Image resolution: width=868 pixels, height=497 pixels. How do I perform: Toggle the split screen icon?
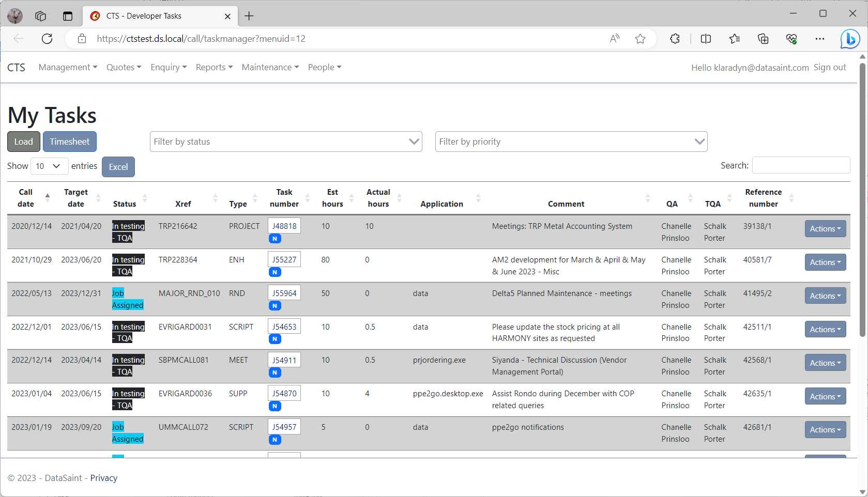[706, 39]
